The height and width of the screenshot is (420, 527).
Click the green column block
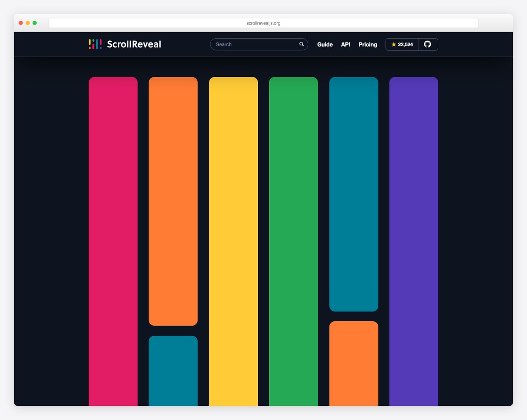pyautogui.click(x=293, y=241)
